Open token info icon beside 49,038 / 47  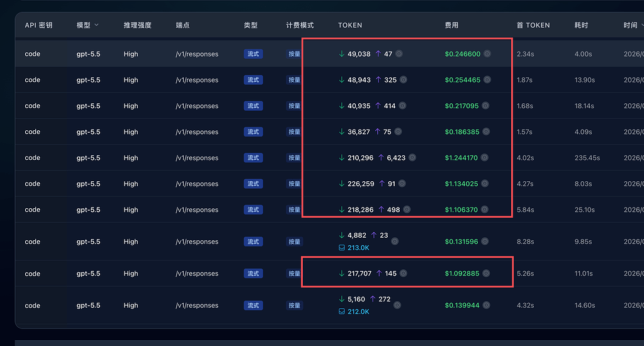pos(399,53)
